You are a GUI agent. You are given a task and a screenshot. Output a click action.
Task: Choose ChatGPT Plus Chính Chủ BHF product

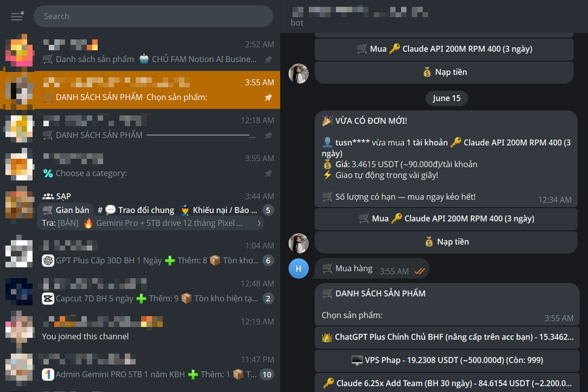tap(447, 337)
